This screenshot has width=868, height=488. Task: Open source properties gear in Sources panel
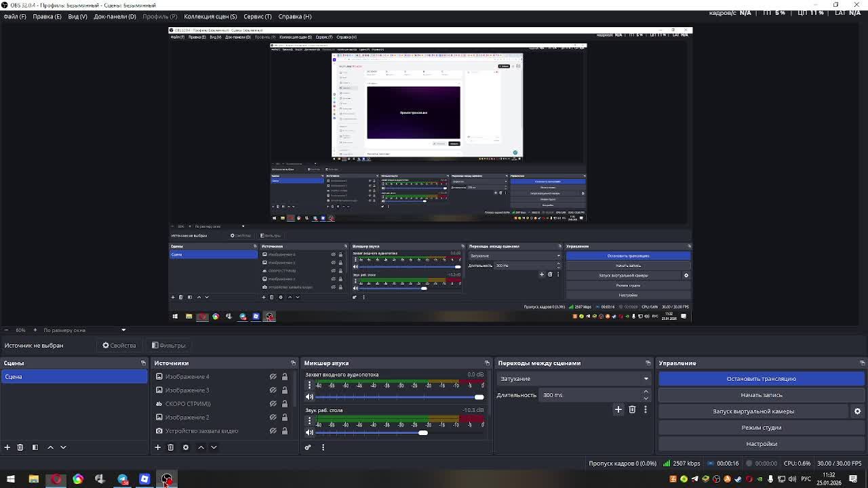coord(186,447)
